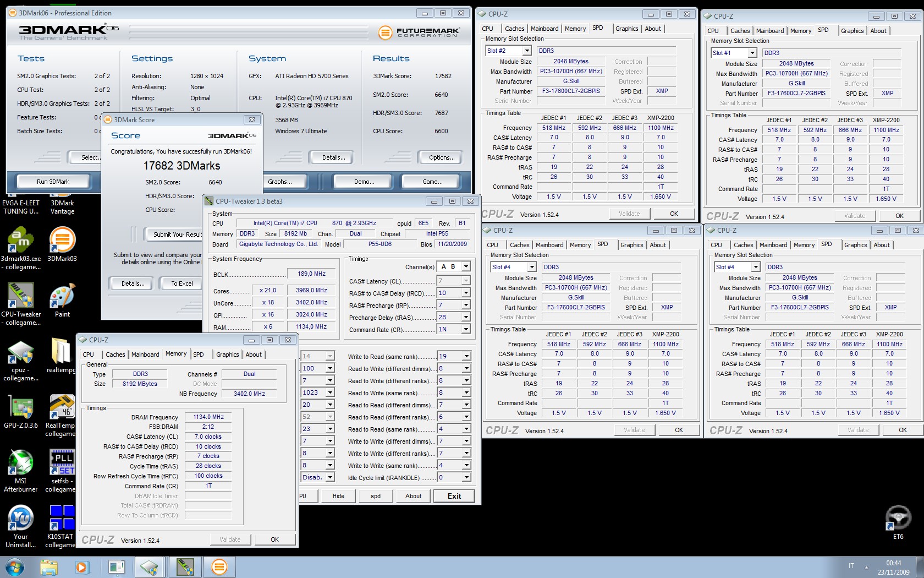Viewport: 924px width, 578px height.
Task: Open Channel(s) A B dropdown in CPU-Tweaker
Action: pos(466,266)
